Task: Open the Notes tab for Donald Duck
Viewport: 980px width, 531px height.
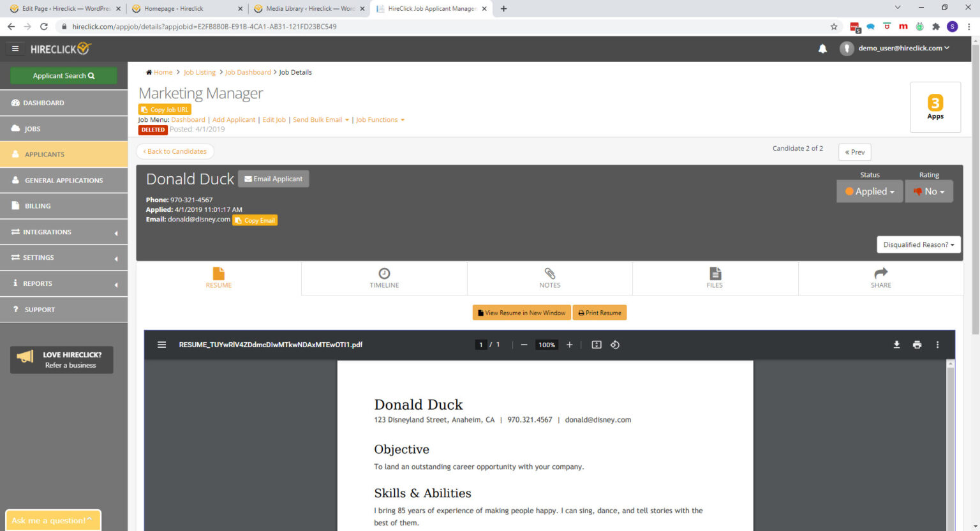Action: click(x=549, y=278)
